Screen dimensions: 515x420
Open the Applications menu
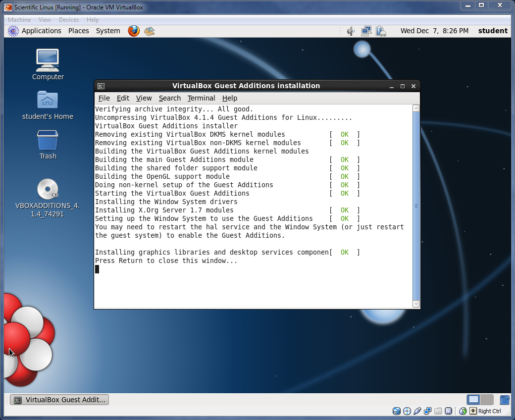(42, 31)
